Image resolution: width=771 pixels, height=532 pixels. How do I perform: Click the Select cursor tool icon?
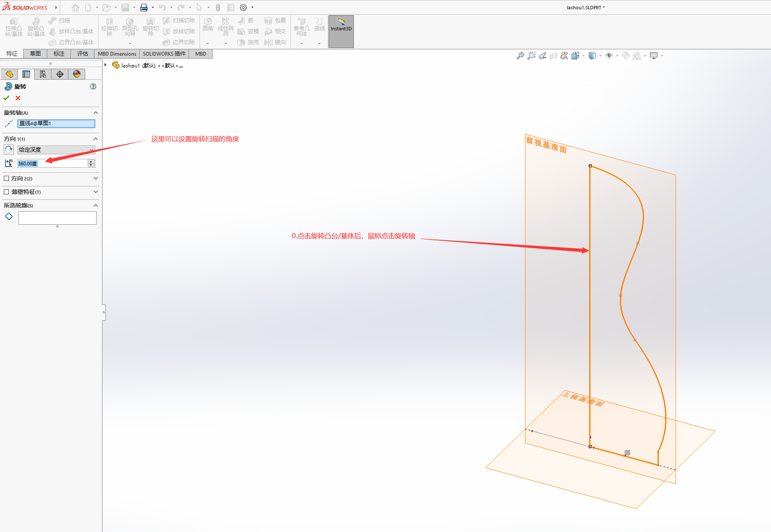click(x=199, y=8)
